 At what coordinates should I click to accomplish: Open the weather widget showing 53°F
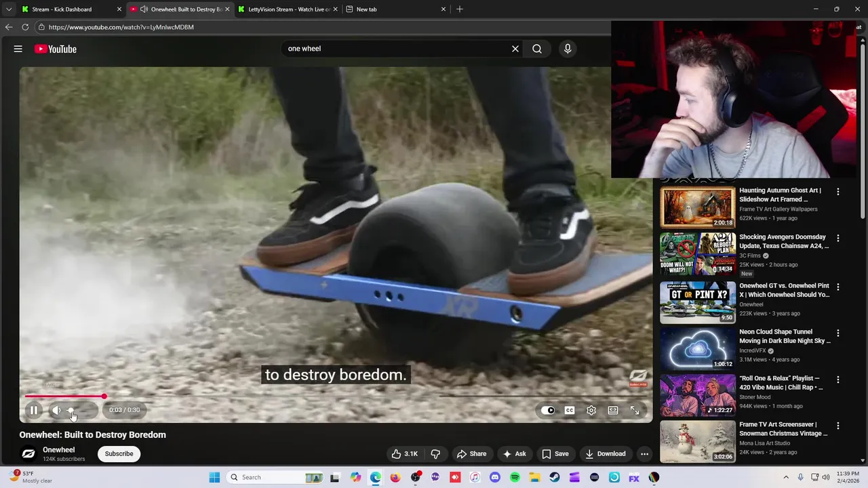tap(31, 477)
